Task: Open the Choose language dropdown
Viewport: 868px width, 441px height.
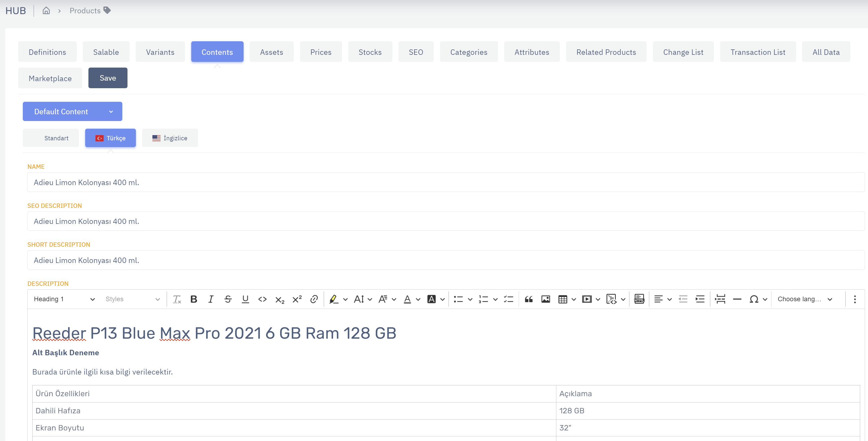Action: (805, 299)
